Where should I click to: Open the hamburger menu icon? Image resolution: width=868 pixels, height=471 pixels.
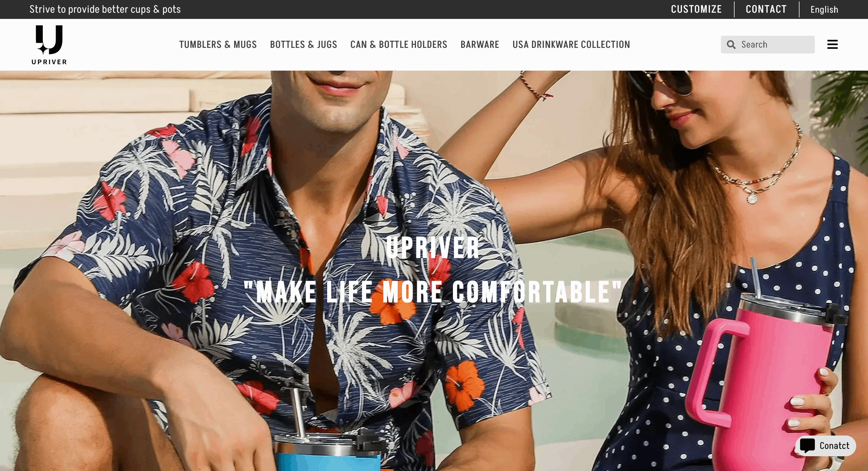coord(832,45)
